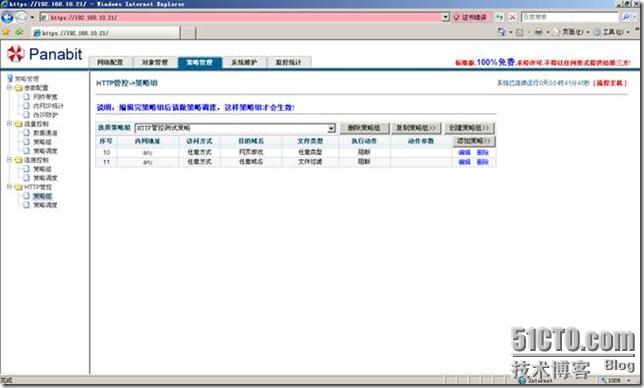Click the magnifier search button

point(626,17)
